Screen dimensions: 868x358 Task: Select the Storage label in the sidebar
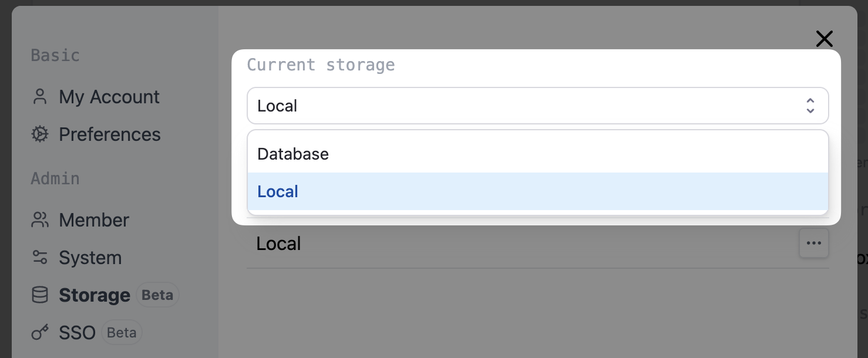(95, 295)
